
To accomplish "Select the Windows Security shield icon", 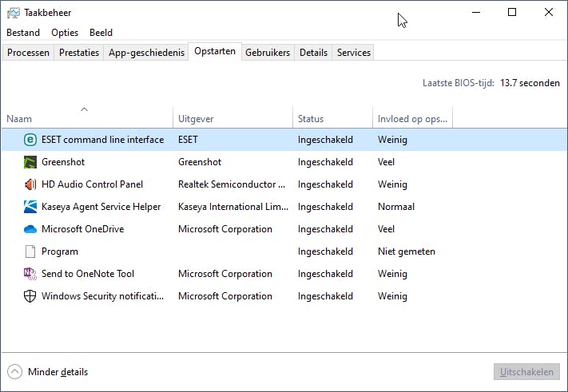I will (x=30, y=296).
